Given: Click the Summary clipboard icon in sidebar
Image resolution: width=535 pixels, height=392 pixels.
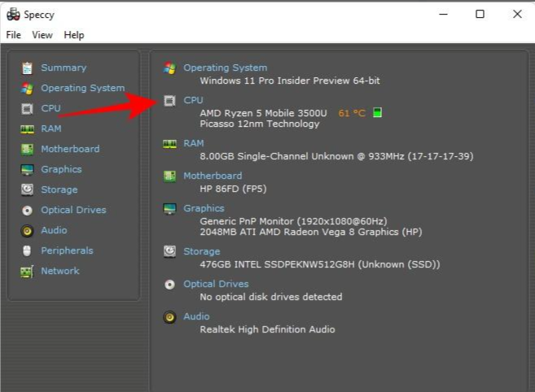Looking at the screenshot, I should 27,68.
